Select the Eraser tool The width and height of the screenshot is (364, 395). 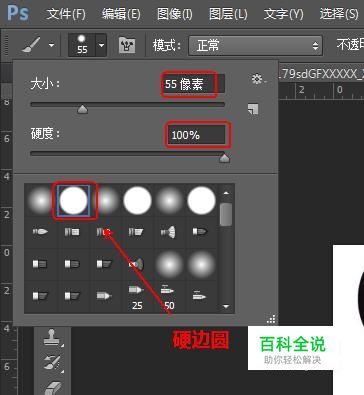53,388
